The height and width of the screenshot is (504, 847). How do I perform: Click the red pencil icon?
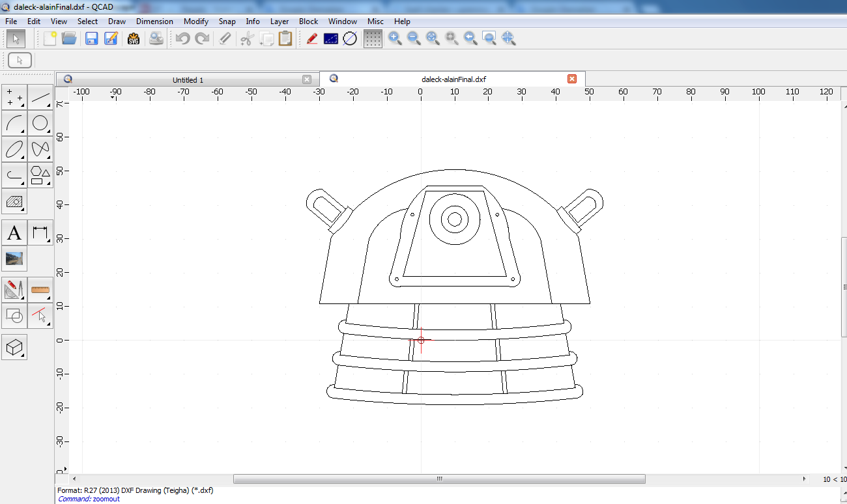(x=311, y=38)
